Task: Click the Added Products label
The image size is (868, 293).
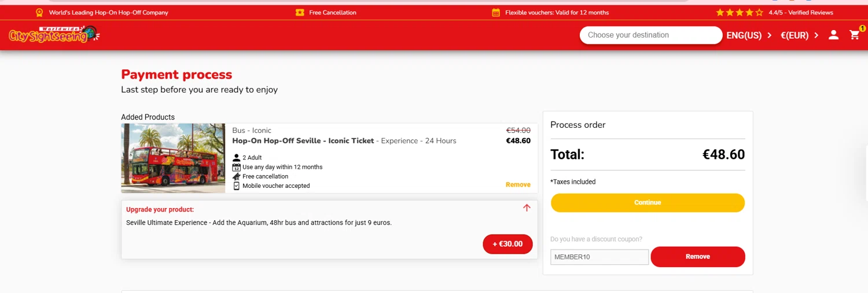Action: coord(148,117)
